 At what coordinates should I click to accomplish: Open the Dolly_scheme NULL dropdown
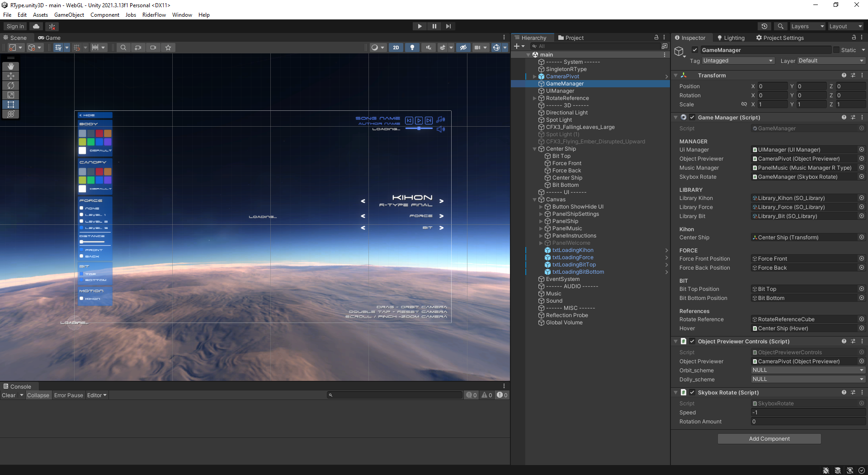pos(808,379)
